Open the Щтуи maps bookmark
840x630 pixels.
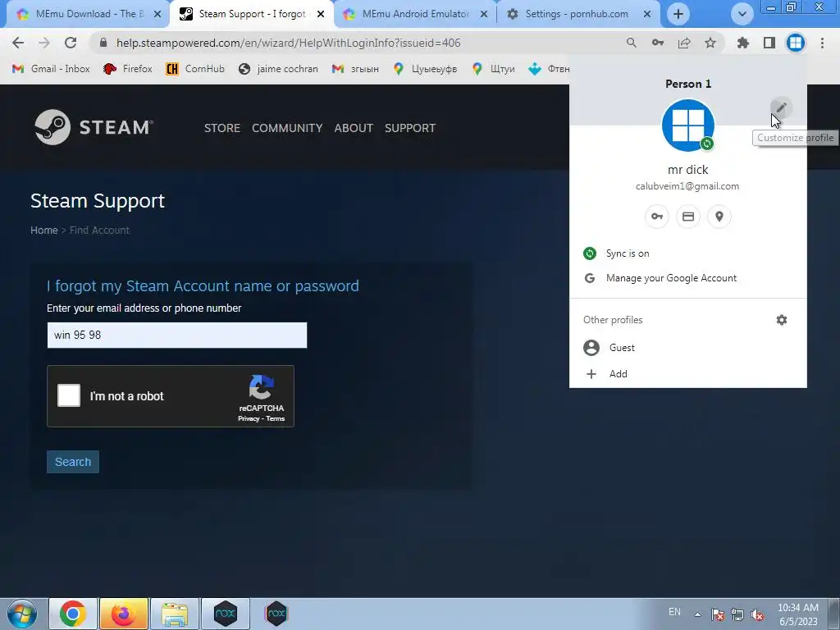[493, 69]
